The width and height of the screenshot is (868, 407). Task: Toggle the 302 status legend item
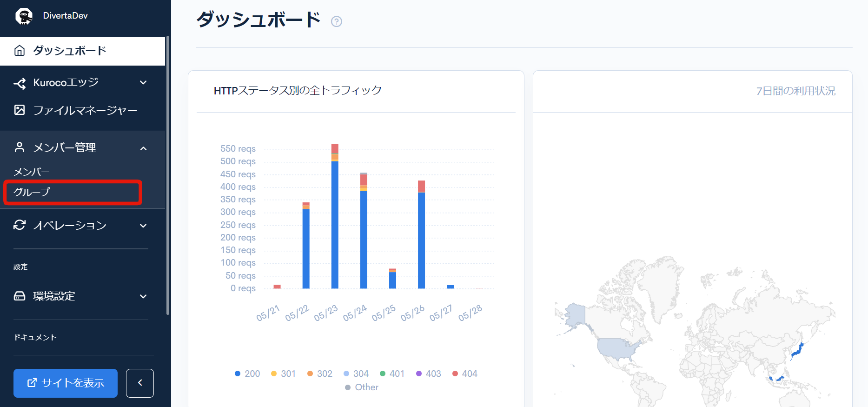(320, 374)
